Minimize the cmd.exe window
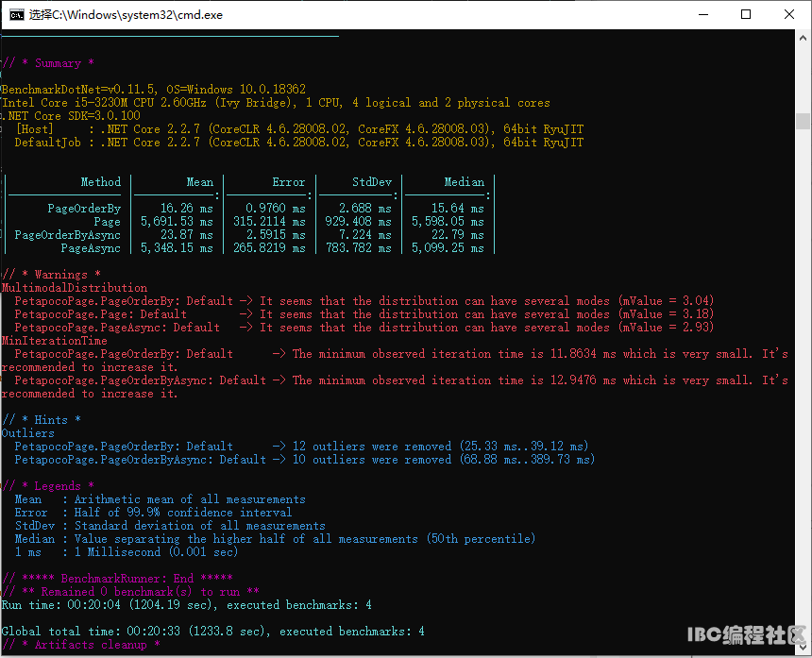 coord(703,14)
